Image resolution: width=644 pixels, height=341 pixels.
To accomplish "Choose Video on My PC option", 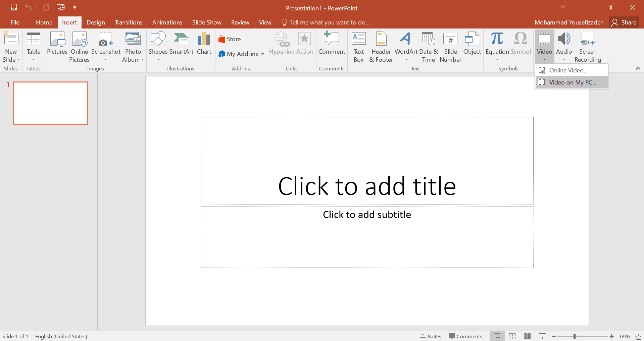I will tap(572, 82).
